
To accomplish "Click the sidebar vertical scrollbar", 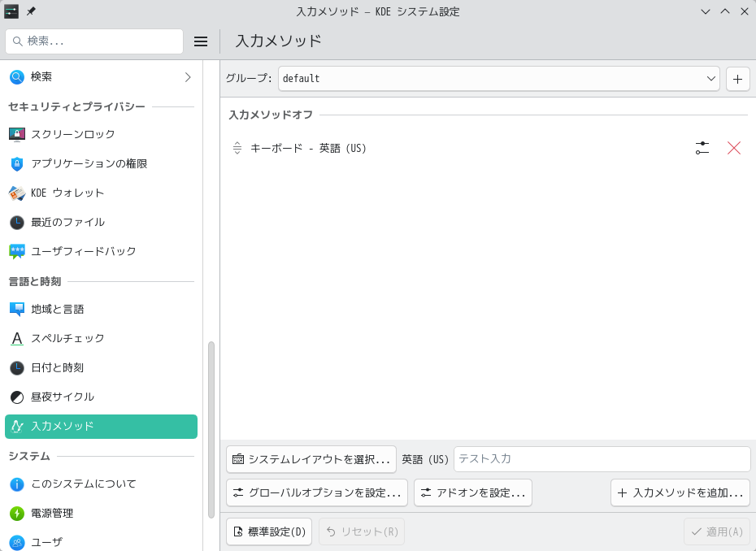I will click(211, 430).
